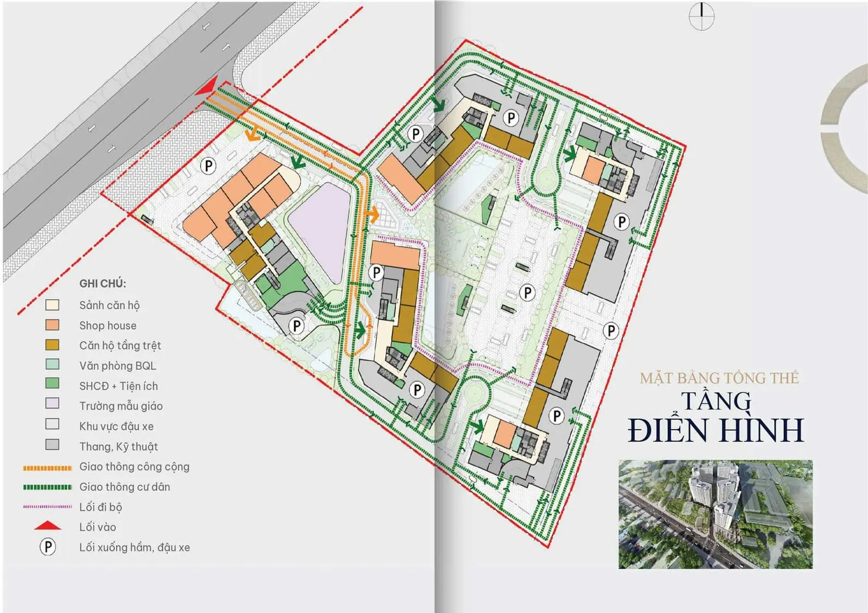Viewport: 868px width, 613px height.
Task: Click the green Giao thông cư dân dotted line sample
Action: pos(46,487)
